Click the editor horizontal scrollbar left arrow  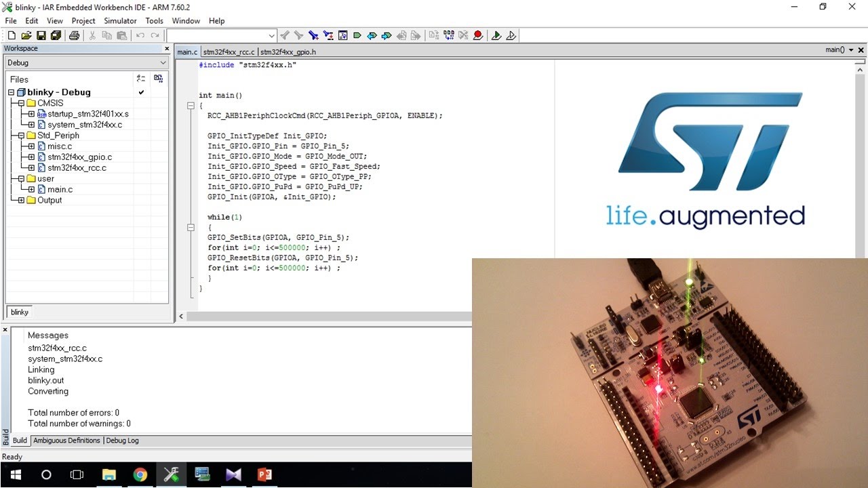click(180, 317)
